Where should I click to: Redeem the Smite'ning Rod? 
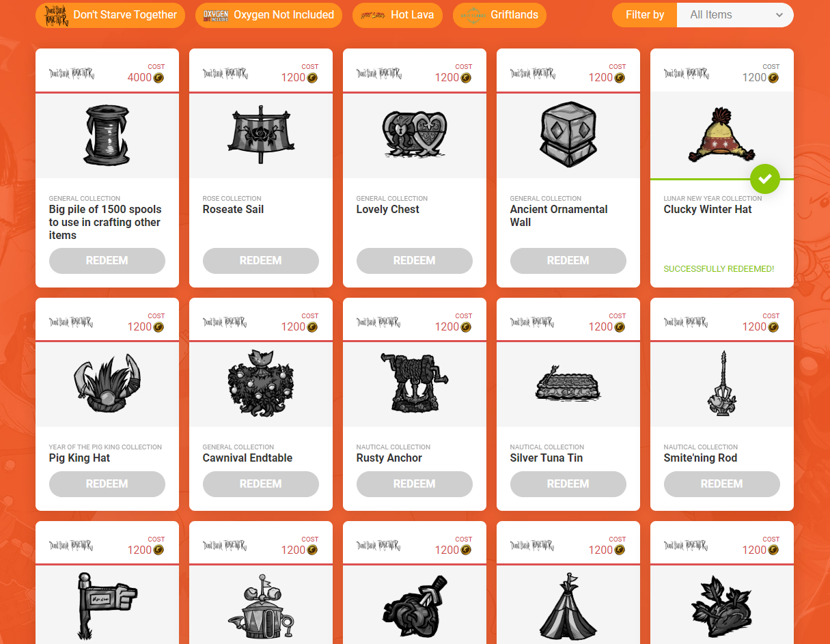click(x=722, y=484)
